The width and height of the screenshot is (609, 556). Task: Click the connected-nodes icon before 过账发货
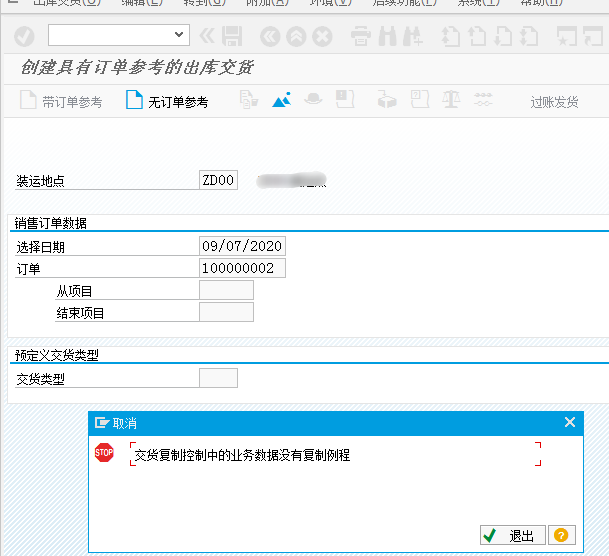pyautogui.click(x=483, y=99)
